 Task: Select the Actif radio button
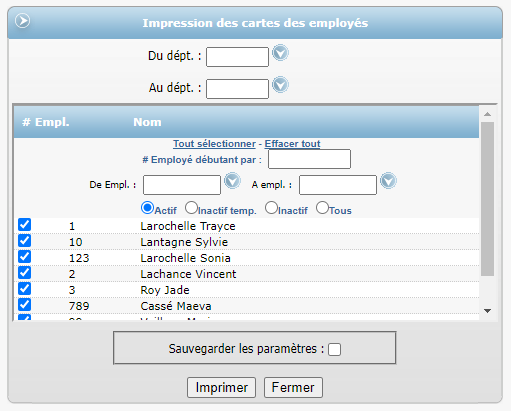pos(147,208)
